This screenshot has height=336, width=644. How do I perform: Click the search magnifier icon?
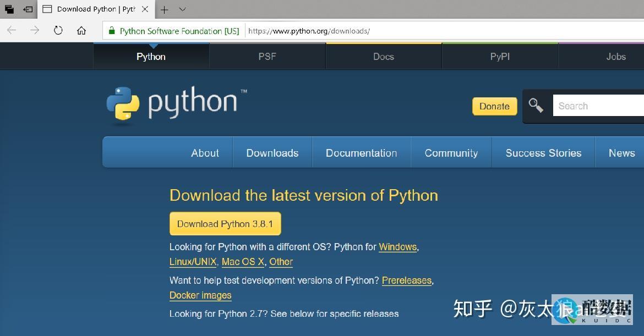(536, 106)
